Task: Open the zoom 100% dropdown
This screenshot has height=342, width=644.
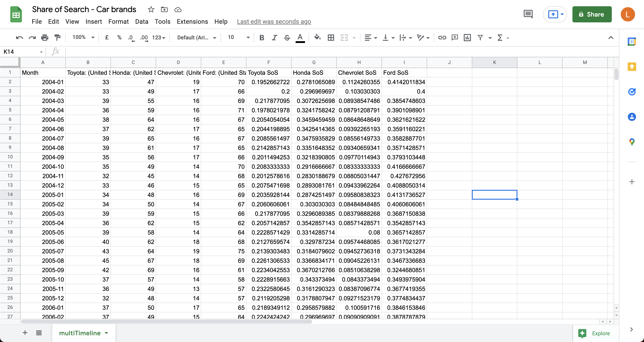Action: click(x=83, y=37)
